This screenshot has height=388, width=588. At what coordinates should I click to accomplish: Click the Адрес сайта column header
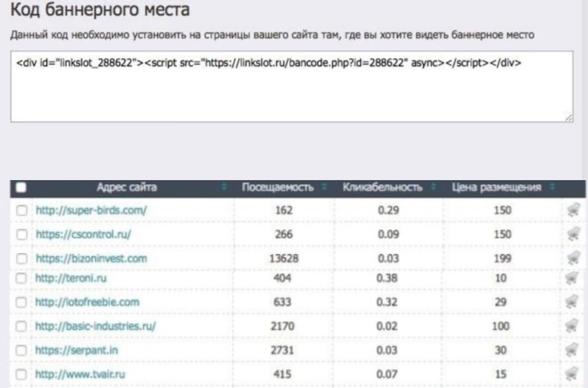[x=126, y=188]
